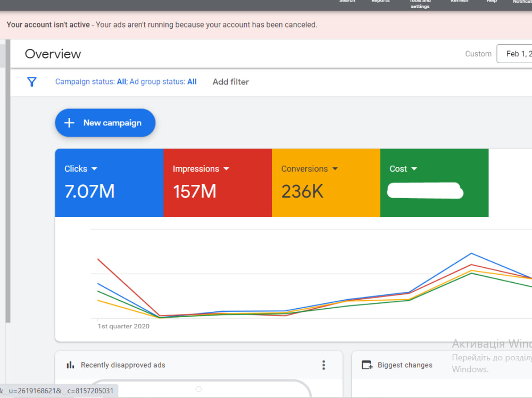532x398 pixels.
Task: Open the date range picker showing Feb 1
Action: (514, 54)
